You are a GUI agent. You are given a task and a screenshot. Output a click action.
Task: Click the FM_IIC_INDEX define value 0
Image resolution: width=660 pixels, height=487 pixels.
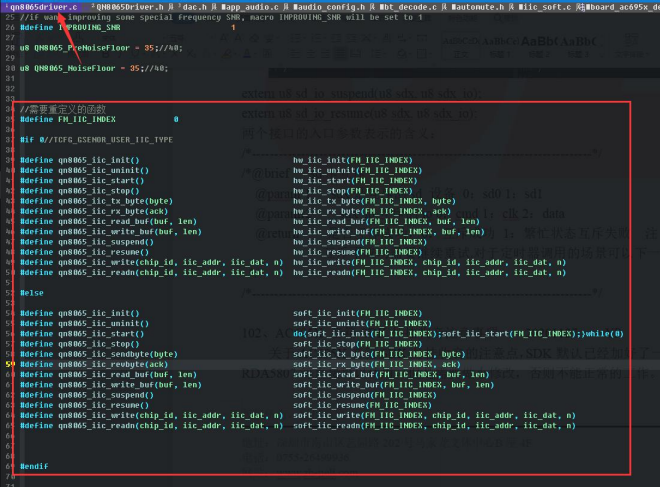(x=176, y=120)
